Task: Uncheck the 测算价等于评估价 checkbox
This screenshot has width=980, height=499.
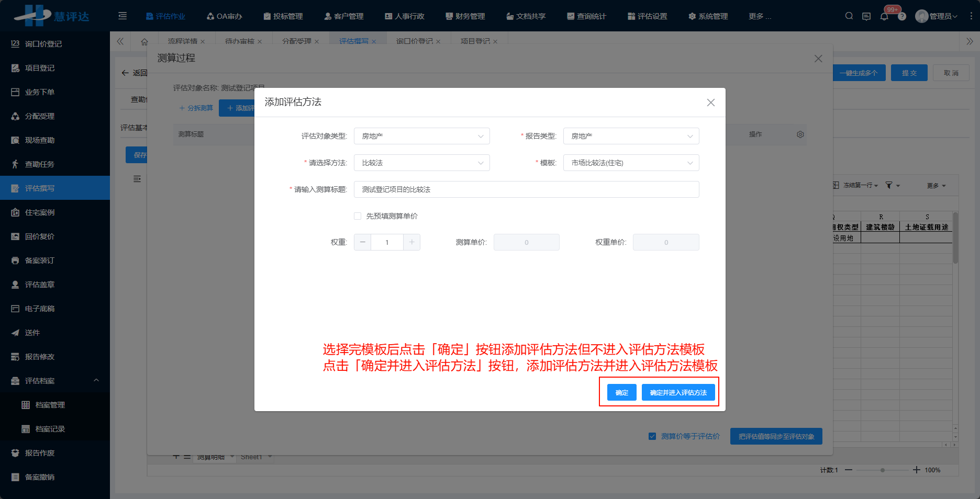Action: click(652, 436)
